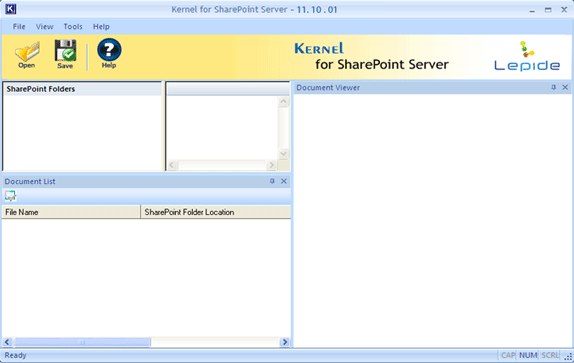Click the Help question mark icon
The width and height of the screenshot is (574, 363).
pos(109,54)
